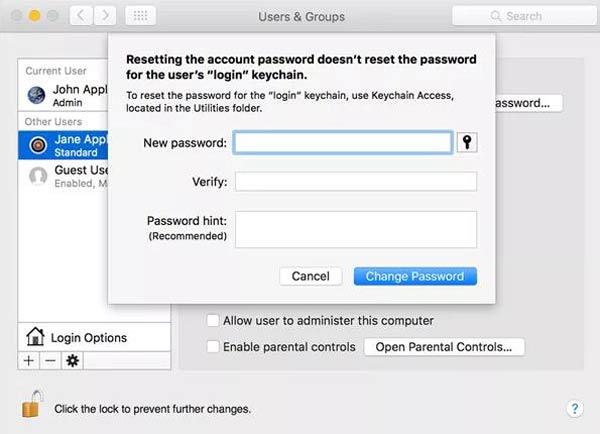Focus the New password field
The image size is (600, 434).
(x=343, y=142)
